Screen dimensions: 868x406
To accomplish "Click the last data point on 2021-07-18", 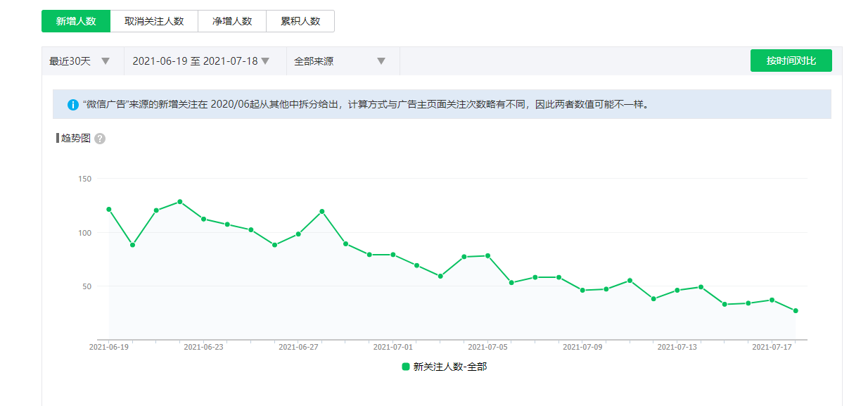I will point(796,310).
